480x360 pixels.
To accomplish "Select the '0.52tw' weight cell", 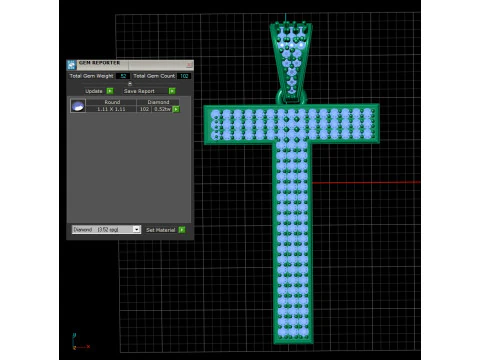I will tap(162, 109).
